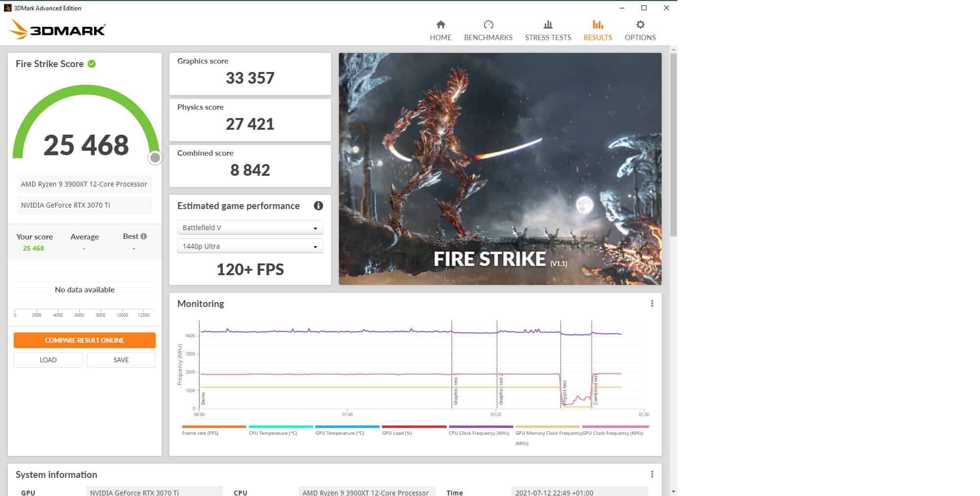This screenshot has width=980, height=496.
Task: Click the green validation checkmark icon
Action: (92, 64)
